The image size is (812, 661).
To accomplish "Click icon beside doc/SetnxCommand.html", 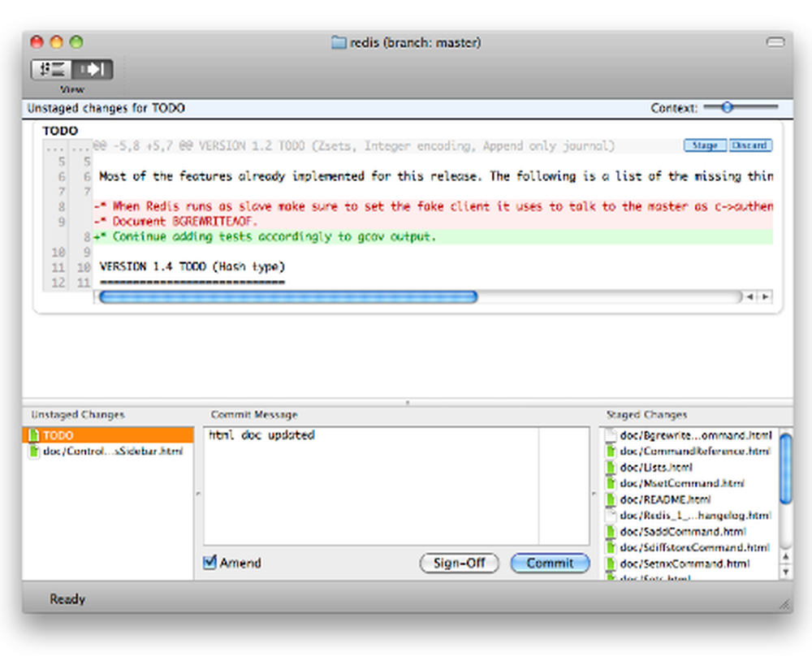I will 611,564.
